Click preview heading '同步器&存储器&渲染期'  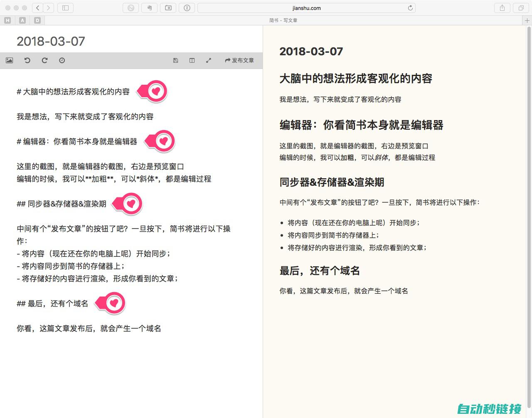[x=332, y=182]
